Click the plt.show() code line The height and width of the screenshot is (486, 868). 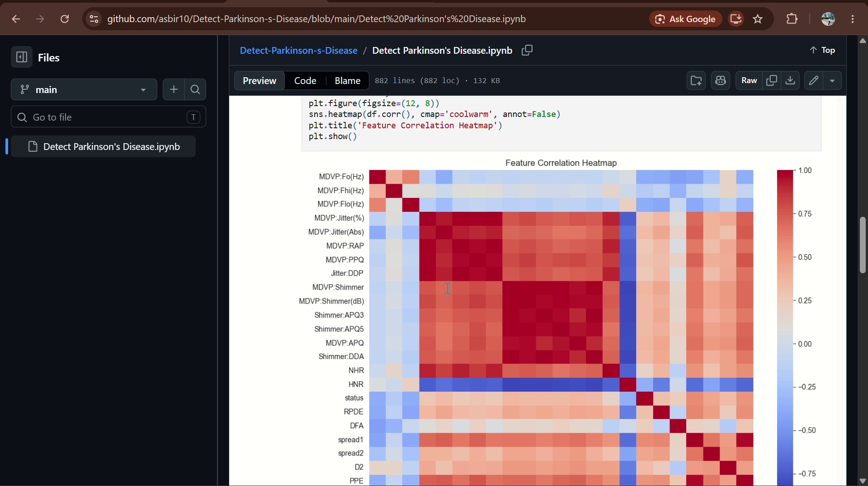333,136
